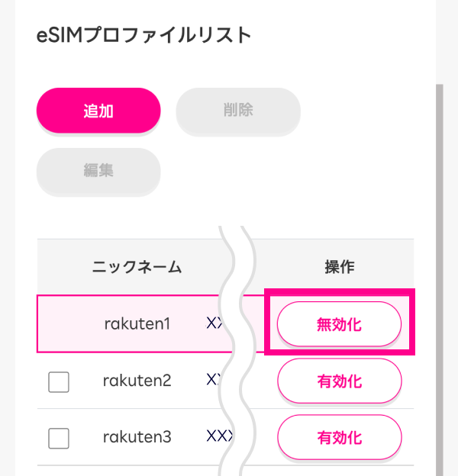Click the eSIMプロファイルリスト heading
This screenshot has width=458, height=476.
tap(144, 35)
